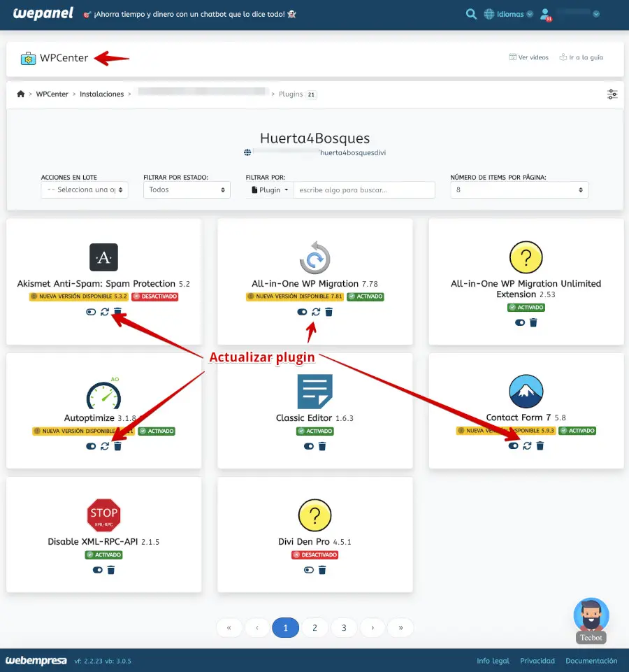The width and height of the screenshot is (629, 672).
Task: Open the Info legal footer link
Action: [x=493, y=661]
